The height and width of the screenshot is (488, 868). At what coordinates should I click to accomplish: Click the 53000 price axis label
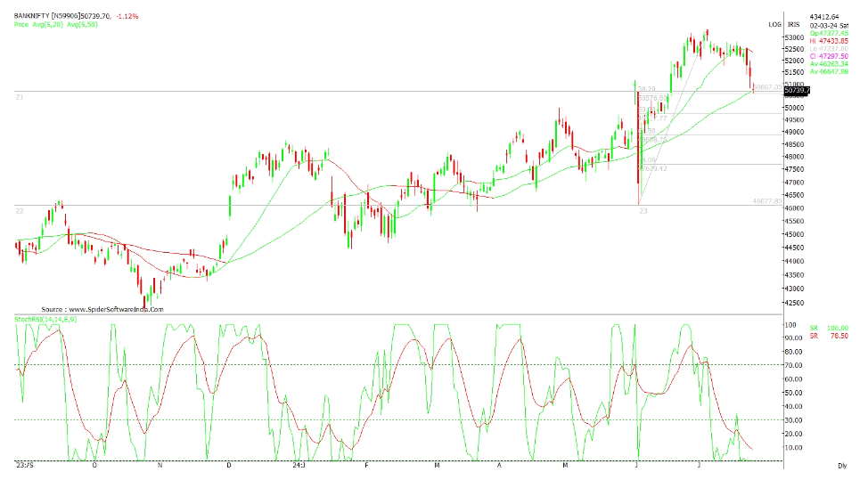(x=795, y=38)
